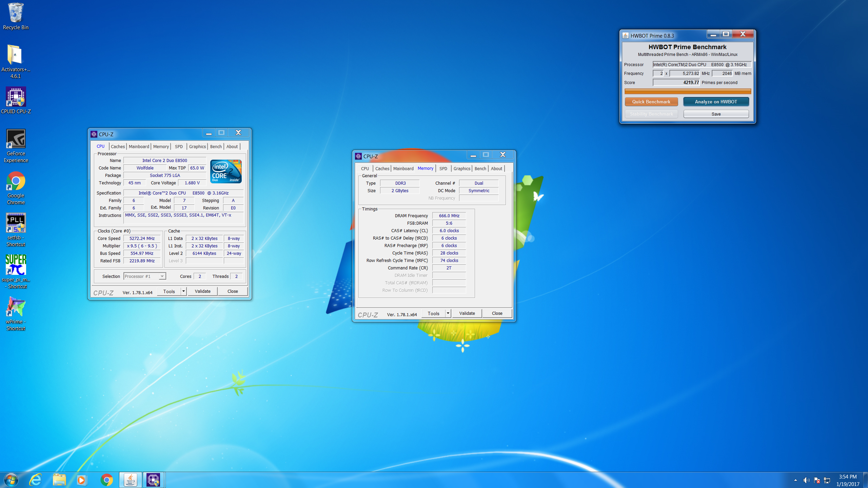Switch to CPU tab in right CPU-Z window
The height and width of the screenshot is (488, 868).
click(365, 168)
